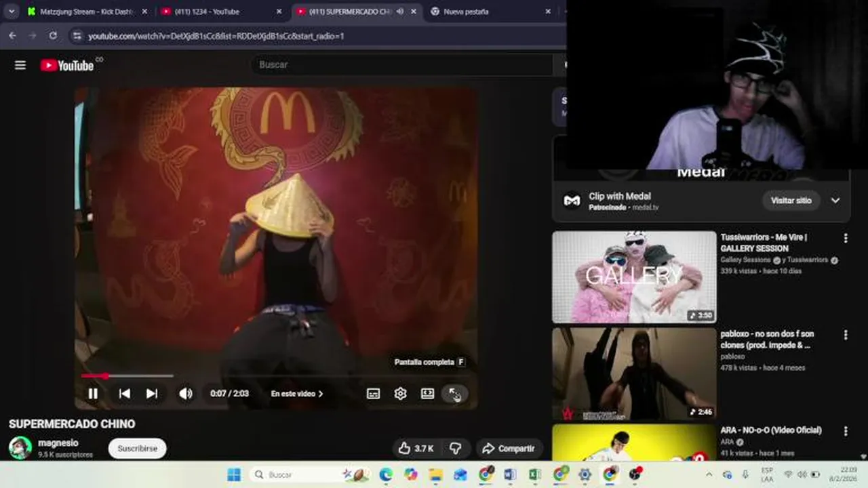The image size is (868, 488).
Task: Open more options for ARA NO-o-O video
Action: tap(845, 431)
